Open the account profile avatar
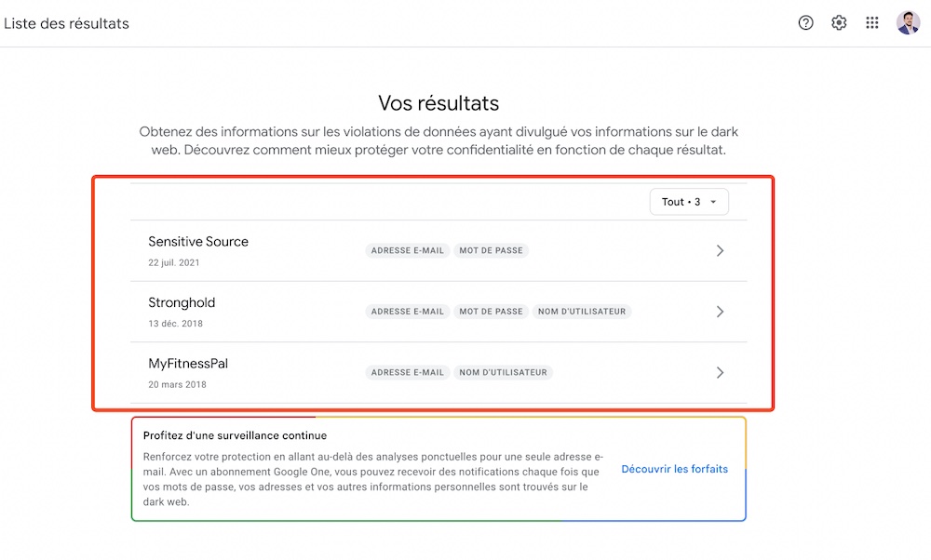931x560 pixels. pos(908,23)
